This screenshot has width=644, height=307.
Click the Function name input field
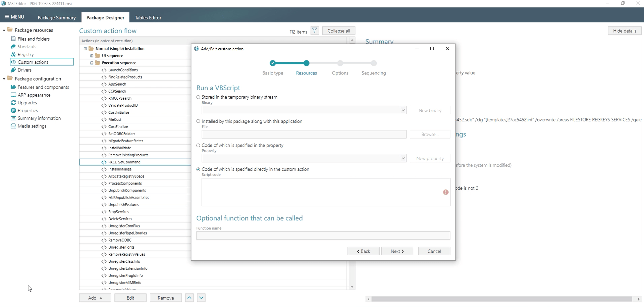pos(323,236)
